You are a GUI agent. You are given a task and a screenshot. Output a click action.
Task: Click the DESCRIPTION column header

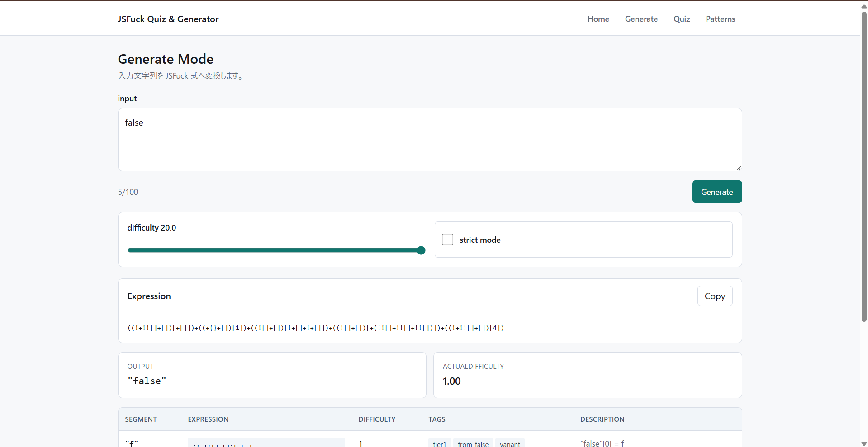(602, 419)
